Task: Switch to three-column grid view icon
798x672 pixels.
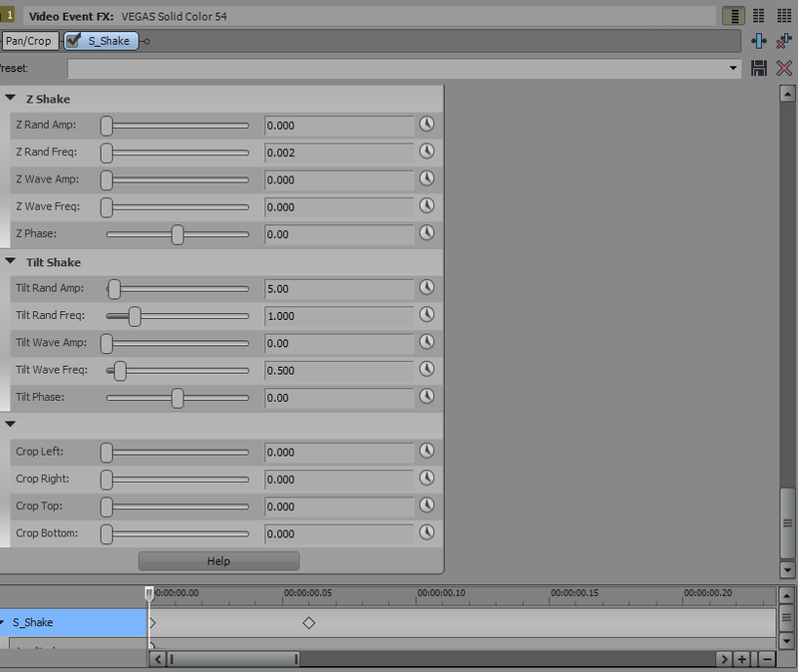Action: (784, 16)
